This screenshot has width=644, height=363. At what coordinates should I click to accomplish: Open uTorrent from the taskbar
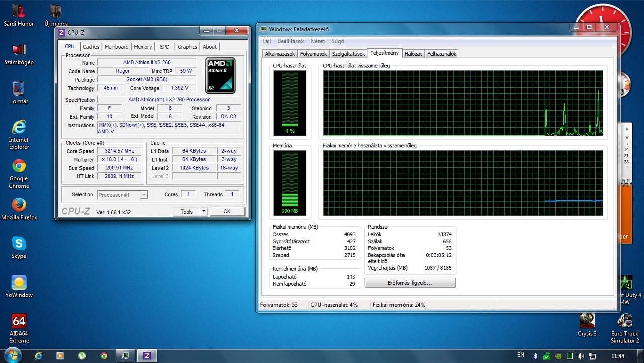(82, 356)
